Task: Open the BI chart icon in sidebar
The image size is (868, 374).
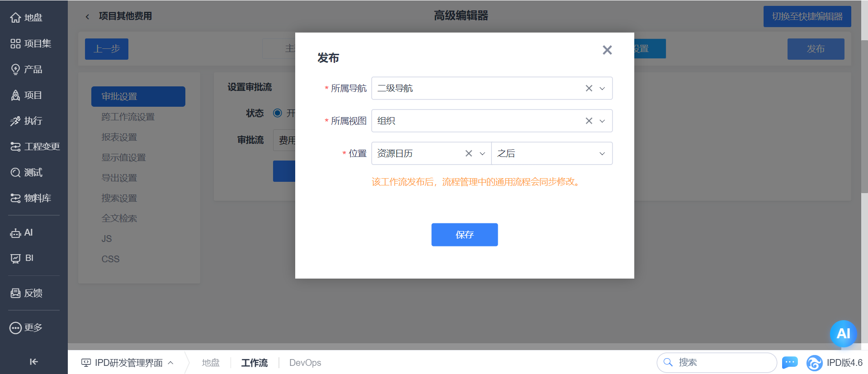Action: 16,258
